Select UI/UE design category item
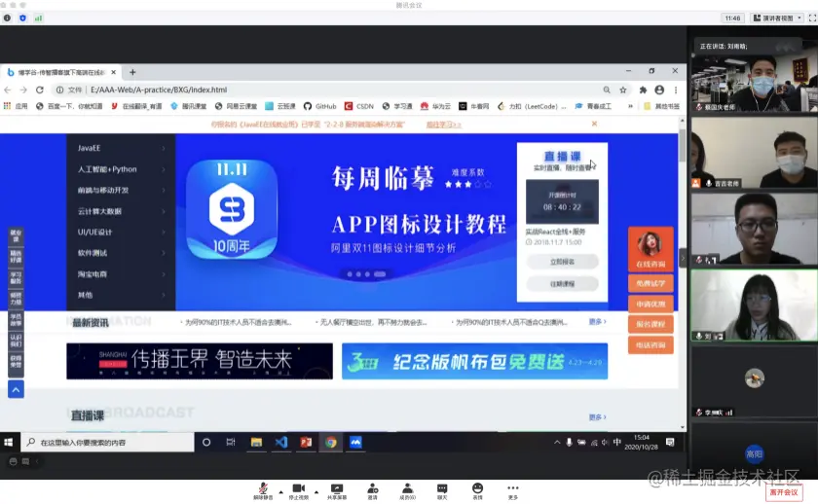The width and height of the screenshot is (818, 504). [94, 232]
